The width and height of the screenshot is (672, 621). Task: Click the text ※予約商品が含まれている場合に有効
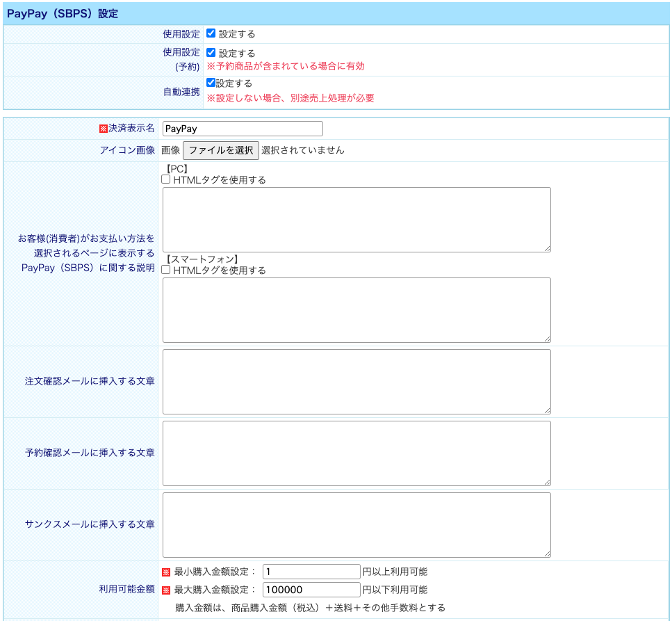286,66
